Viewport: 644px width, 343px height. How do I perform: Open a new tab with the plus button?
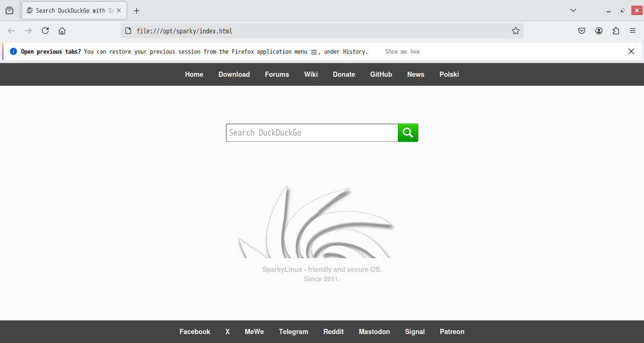(x=137, y=10)
